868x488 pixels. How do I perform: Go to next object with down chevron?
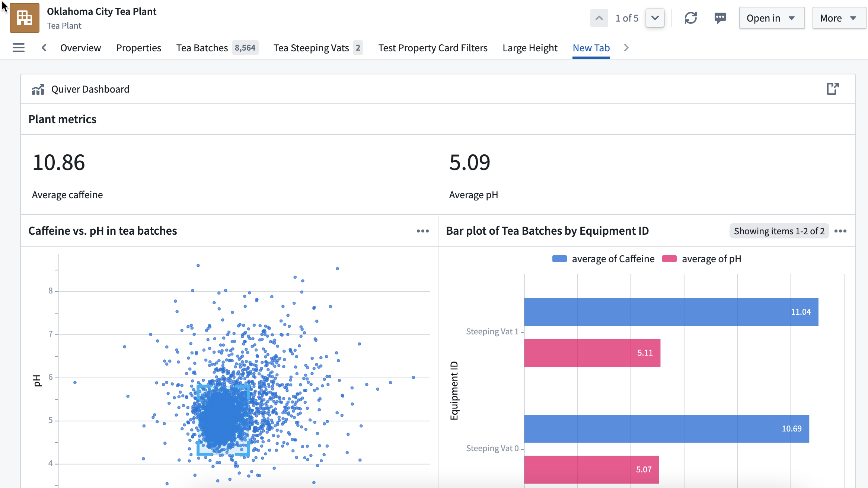point(655,18)
